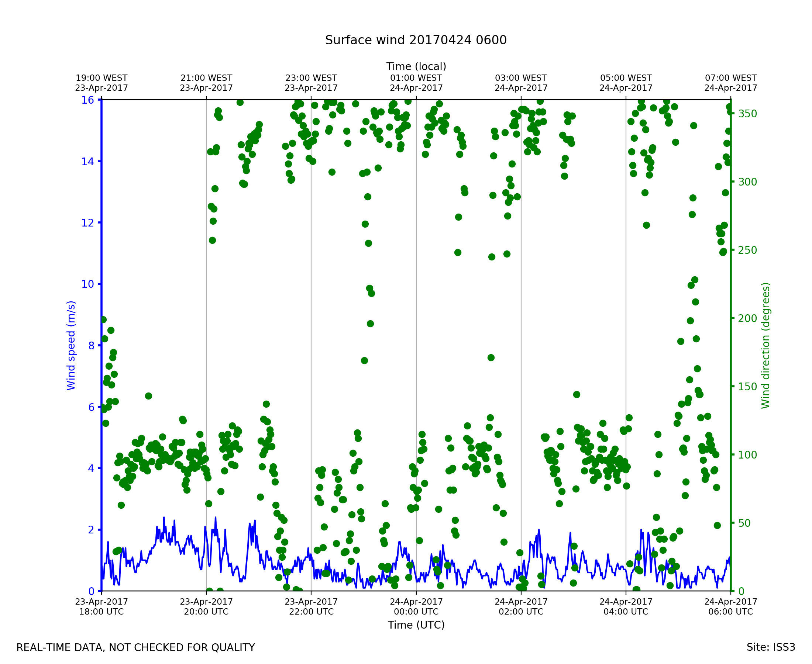Click the '21:00 WEST' top tick label
The width and height of the screenshot is (812, 664).
coord(206,79)
